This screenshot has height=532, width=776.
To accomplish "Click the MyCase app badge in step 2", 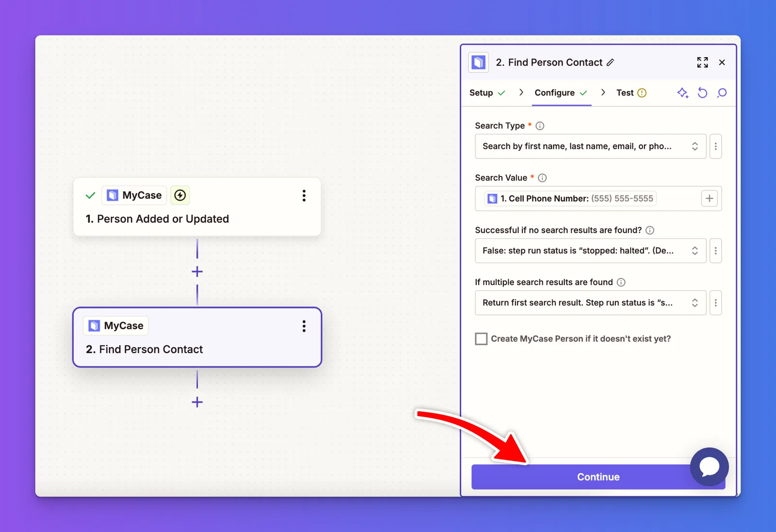I will [x=116, y=325].
